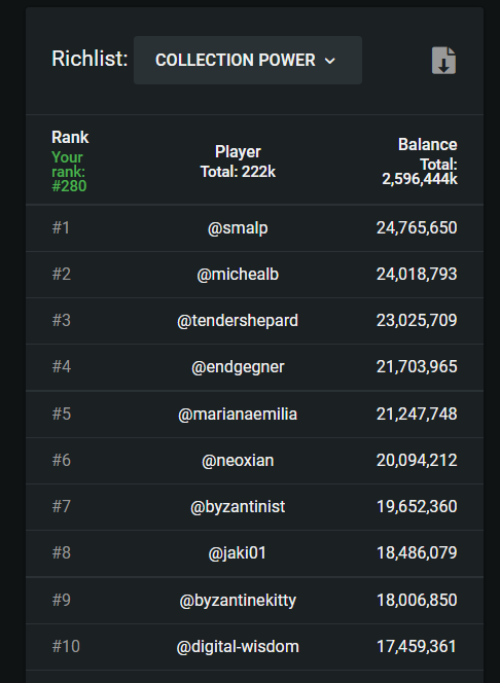Sort by the Rank column header

[x=70, y=137]
